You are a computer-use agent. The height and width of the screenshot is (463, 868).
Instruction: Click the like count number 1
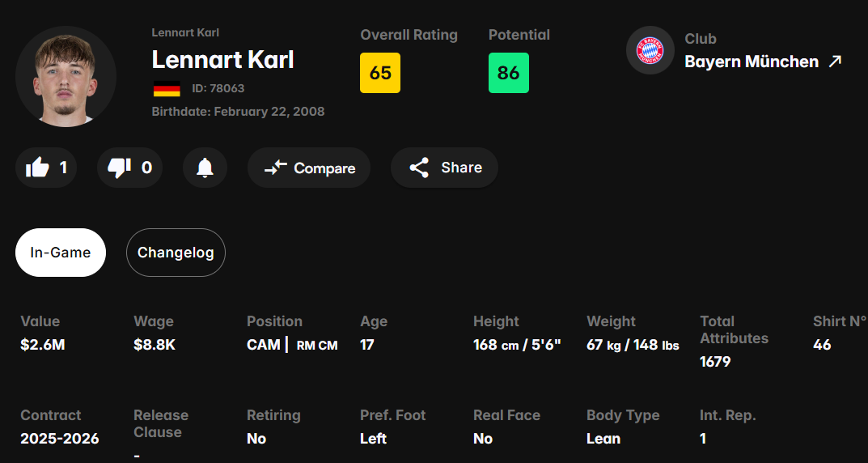point(63,168)
